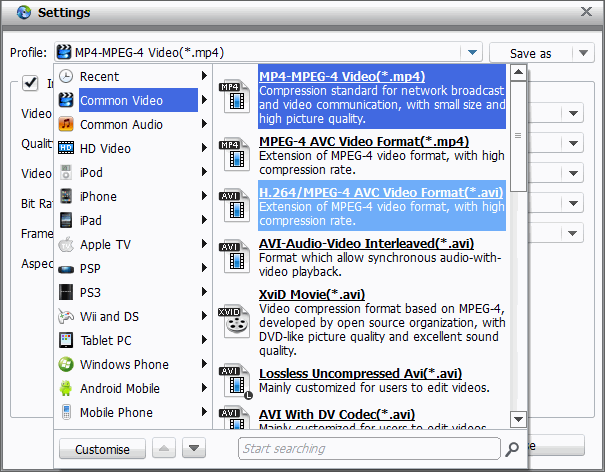Image resolution: width=605 pixels, height=472 pixels.
Task: Click the Start searching input field
Action: (x=369, y=448)
